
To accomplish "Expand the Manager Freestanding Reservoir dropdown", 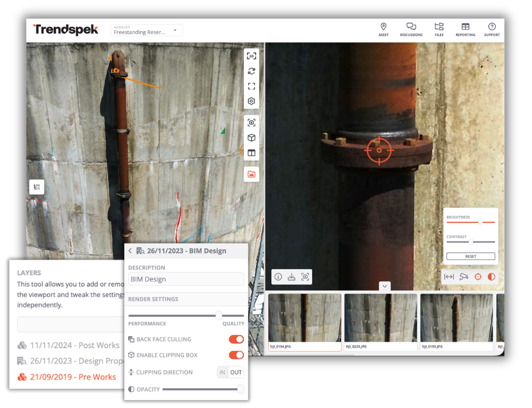I will click(147, 30).
